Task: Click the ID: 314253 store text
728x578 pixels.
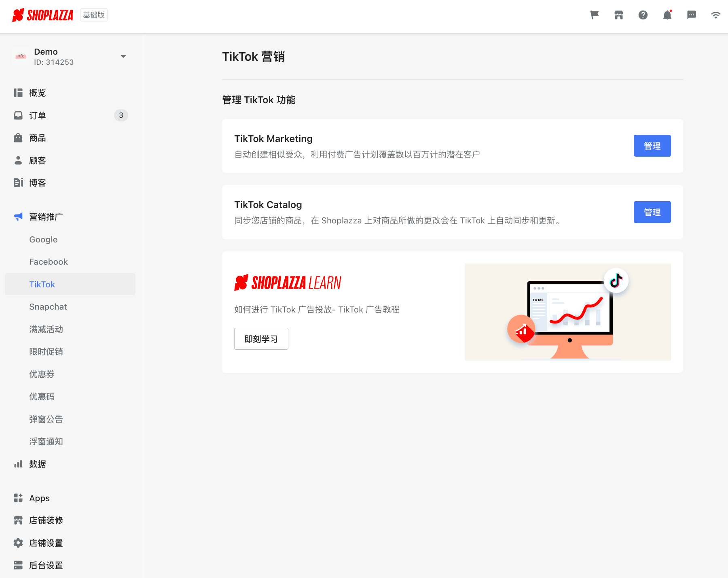Action: (54, 62)
